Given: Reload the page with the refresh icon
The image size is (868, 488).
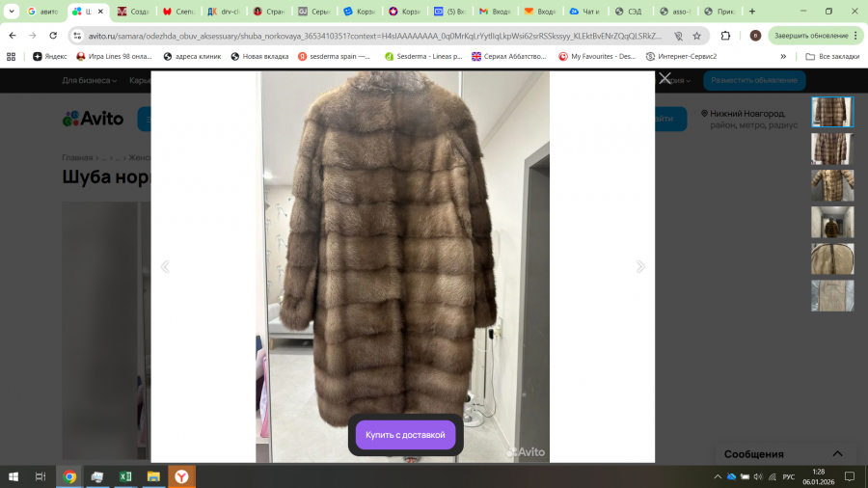Looking at the screenshot, I should (54, 36).
